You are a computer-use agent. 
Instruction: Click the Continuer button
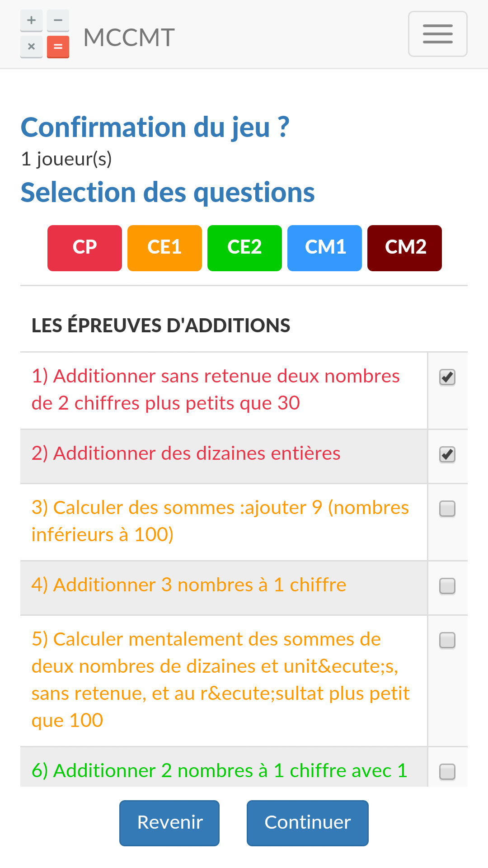[x=308, y=823]
